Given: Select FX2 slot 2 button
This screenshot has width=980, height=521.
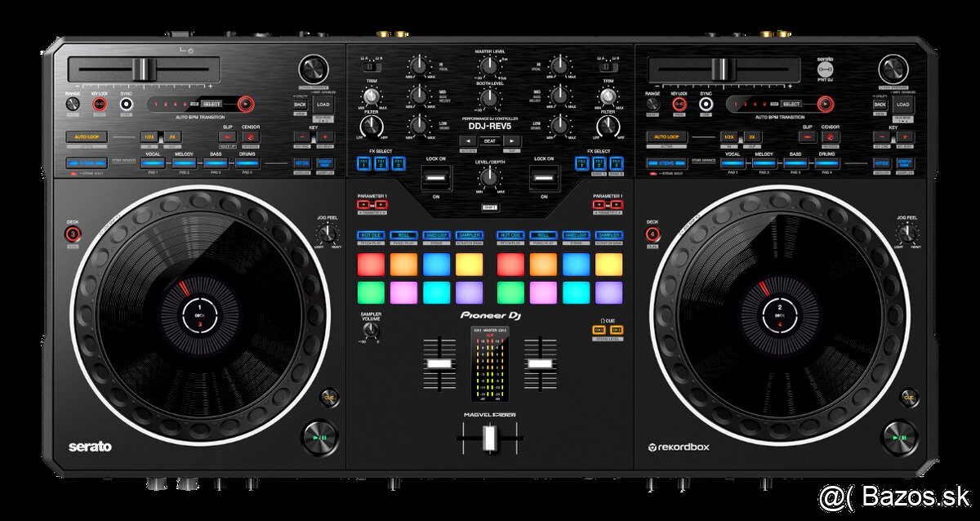Looking at the screenshot, I should (x=599, y=163).
